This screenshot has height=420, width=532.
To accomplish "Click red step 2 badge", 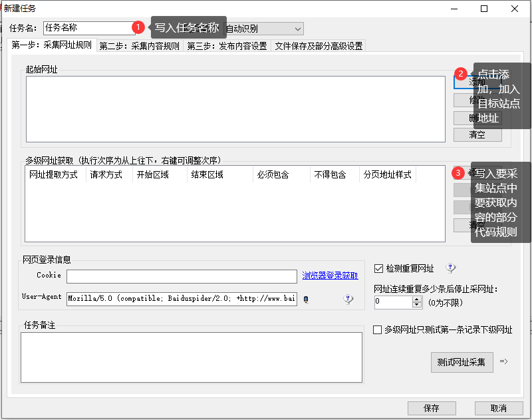I will pos(460,74).
